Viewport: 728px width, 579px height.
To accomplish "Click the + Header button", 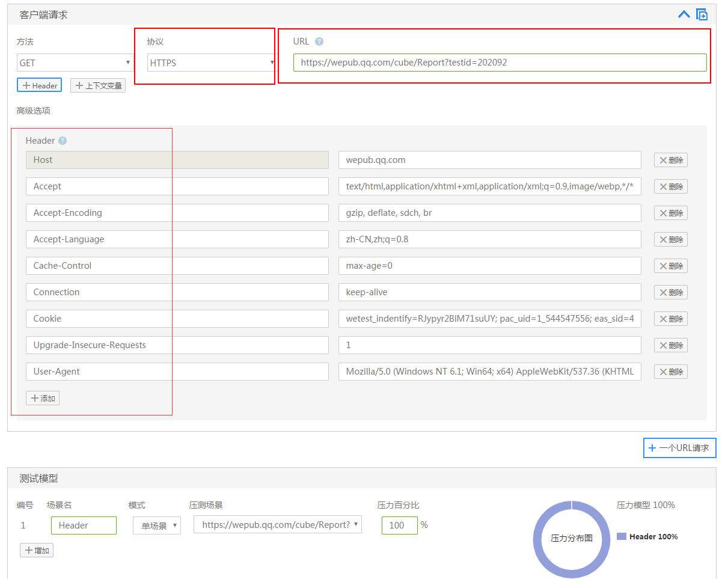I will (x=39, y=85).
